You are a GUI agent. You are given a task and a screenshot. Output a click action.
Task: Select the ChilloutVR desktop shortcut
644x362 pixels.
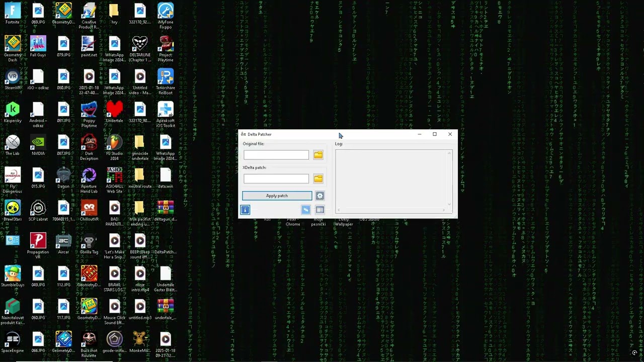point(89,211)
